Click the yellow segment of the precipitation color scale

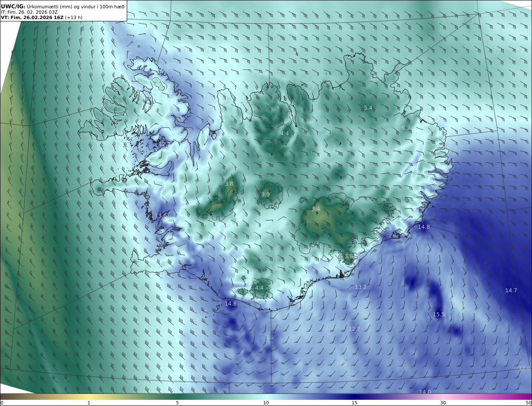pyautogui.click(x=89, y=397)
